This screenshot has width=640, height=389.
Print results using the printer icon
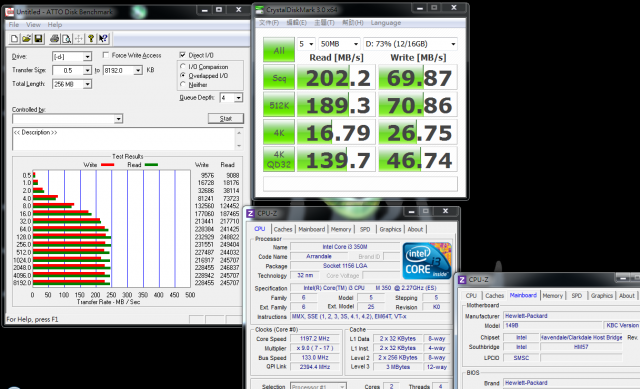54,39
